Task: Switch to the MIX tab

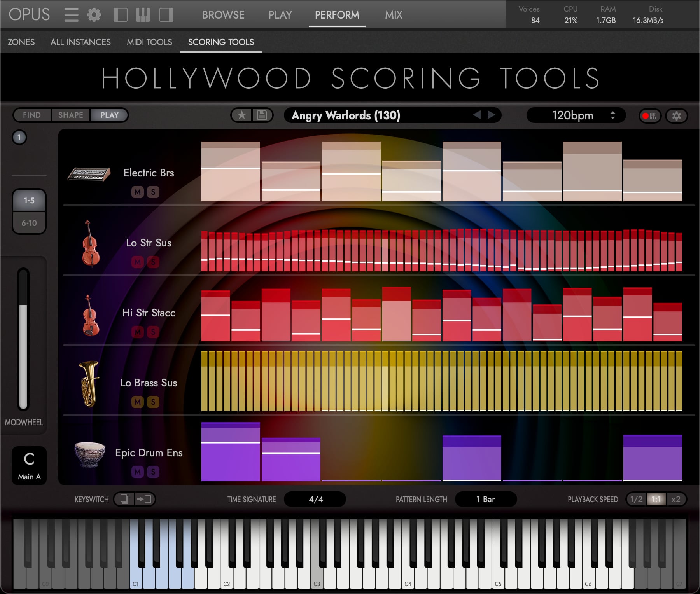Action: click(x=394, y=15)
